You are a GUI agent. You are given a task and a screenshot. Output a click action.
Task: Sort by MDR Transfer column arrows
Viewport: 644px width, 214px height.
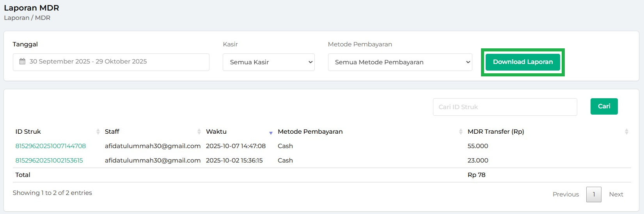tap(626, 132)
